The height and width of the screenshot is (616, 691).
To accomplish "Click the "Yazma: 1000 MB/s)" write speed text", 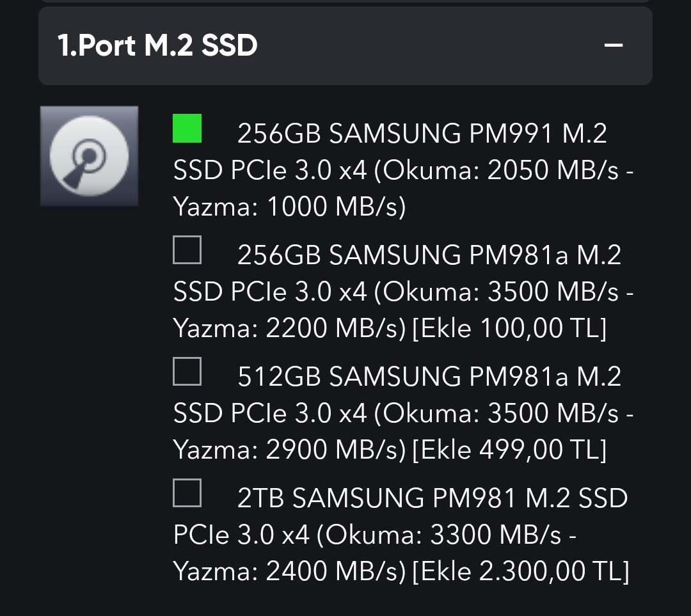I will point(290,207).
